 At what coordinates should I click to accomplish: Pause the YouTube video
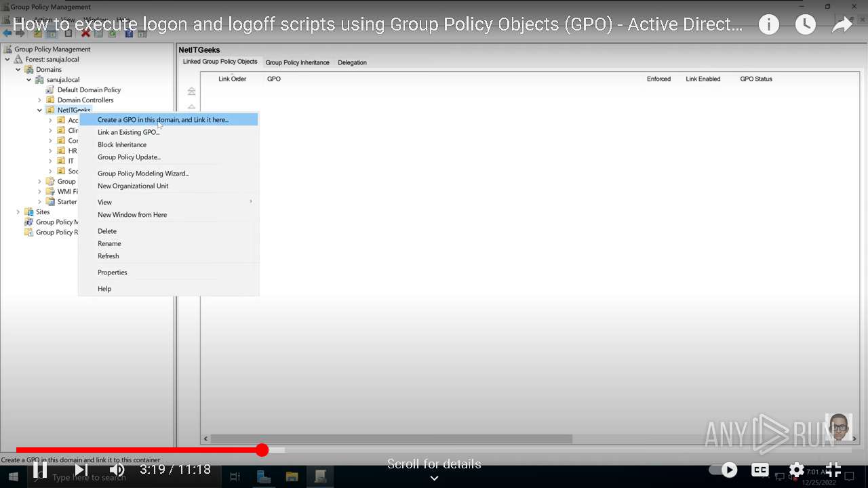[x=40, y=470]
